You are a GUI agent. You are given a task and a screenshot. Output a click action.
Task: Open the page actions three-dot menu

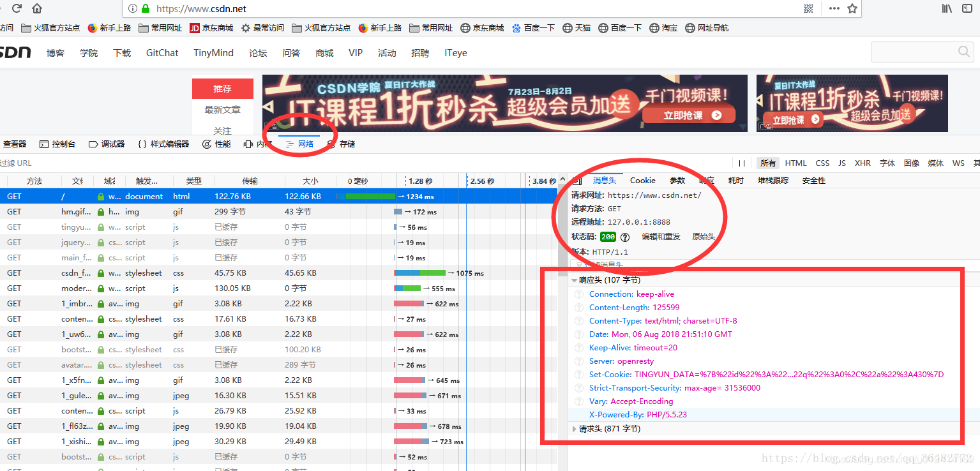834,8
